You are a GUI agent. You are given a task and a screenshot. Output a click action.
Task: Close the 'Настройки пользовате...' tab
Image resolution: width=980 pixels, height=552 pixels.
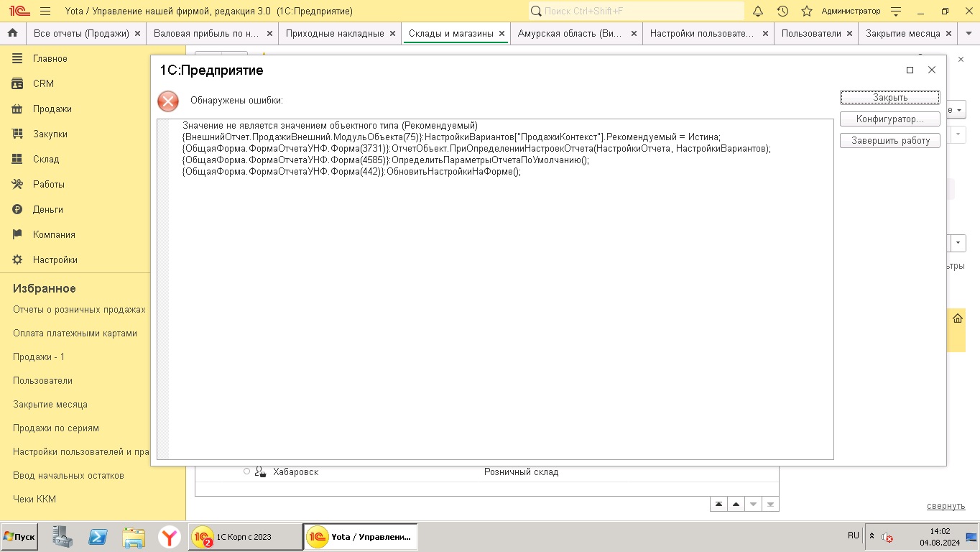[x=766, y=34]
